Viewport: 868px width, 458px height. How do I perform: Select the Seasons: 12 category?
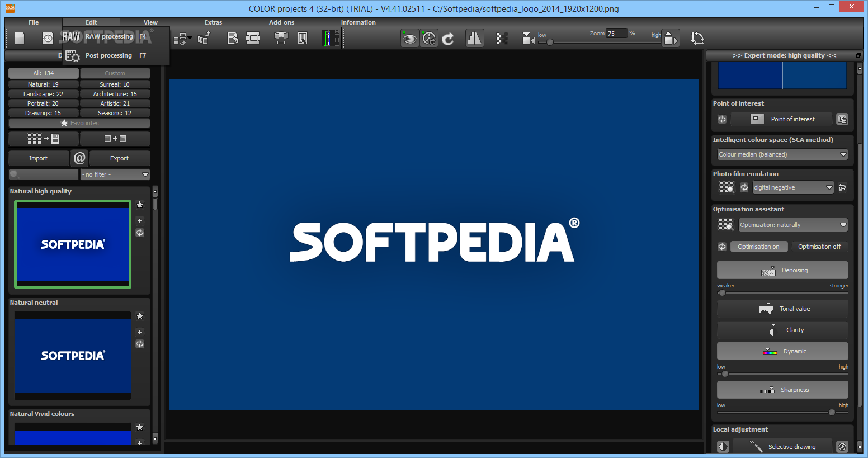pyautogui.click(x=115, y=113)
